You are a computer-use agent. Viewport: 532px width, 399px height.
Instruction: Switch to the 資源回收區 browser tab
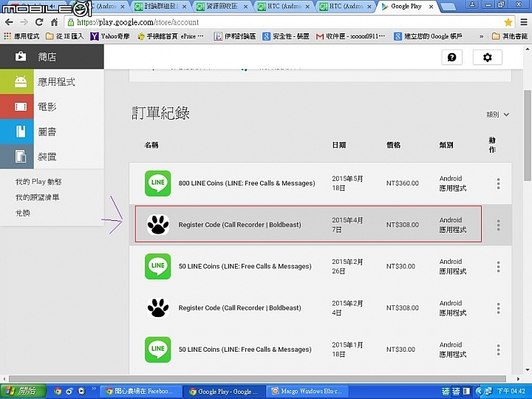click(x=221, y=7)
